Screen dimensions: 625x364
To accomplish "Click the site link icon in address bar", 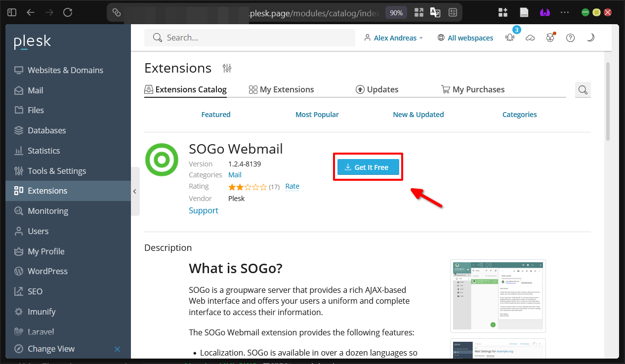I will click(117, 13).
